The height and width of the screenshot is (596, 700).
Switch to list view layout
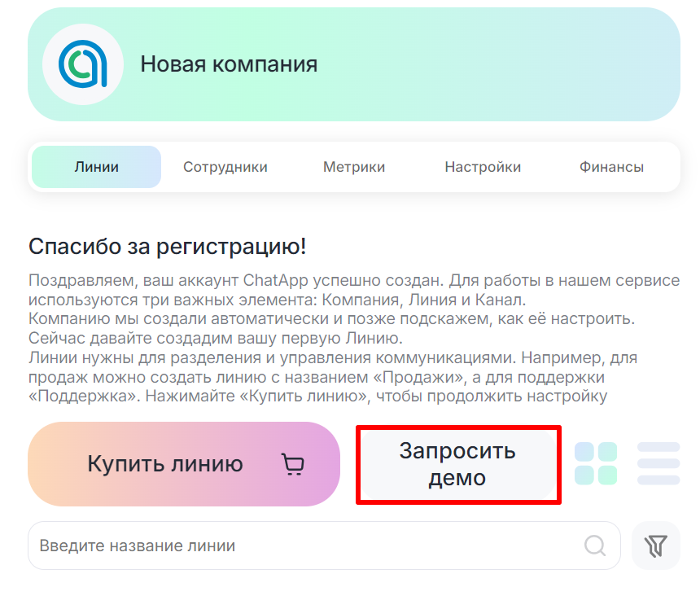coord(658,463)
